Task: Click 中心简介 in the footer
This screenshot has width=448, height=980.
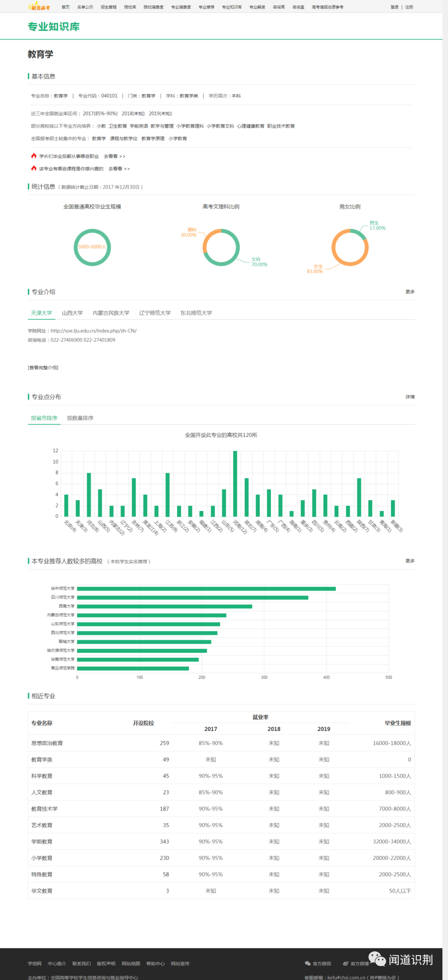Action: point(57,963)
